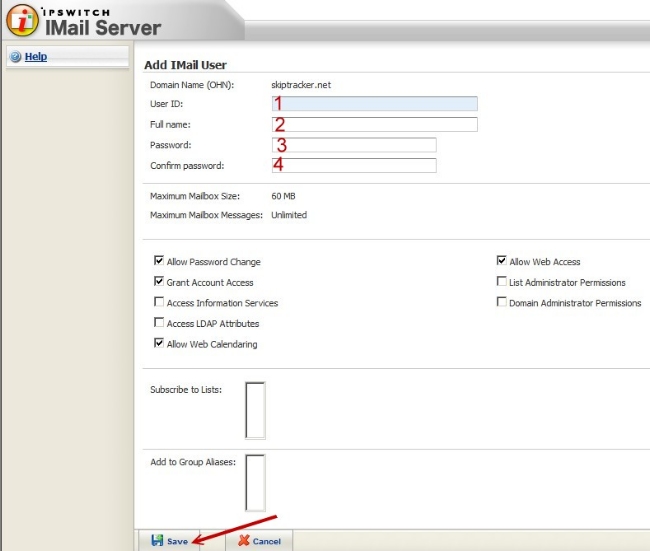The height and width of the screenshot is (551, 650).
Task: Click the floppy disk Save icon
Action: click(x=157, y=541)
